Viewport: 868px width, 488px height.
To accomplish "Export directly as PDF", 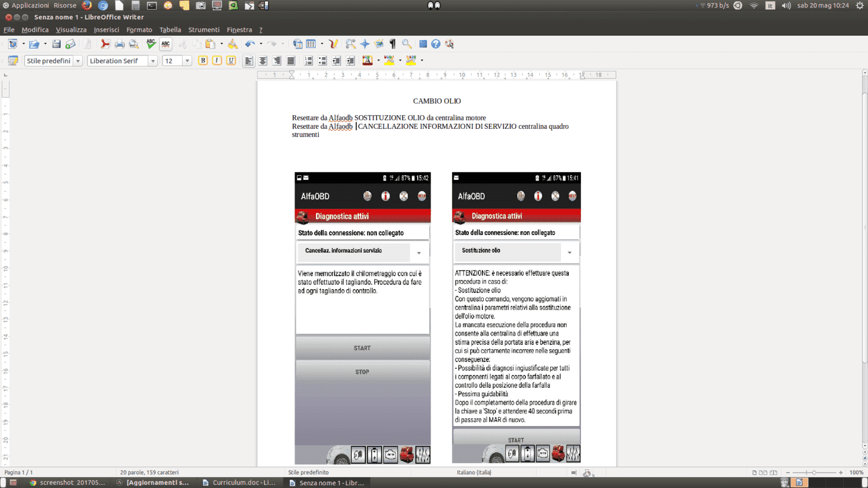I will [x=105, y=44].
